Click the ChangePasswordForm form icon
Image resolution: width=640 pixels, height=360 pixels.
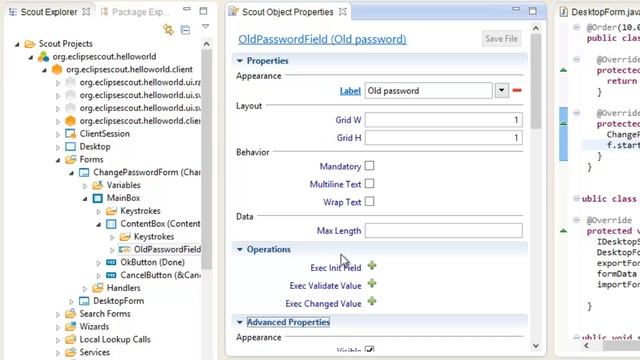[84, 172]
